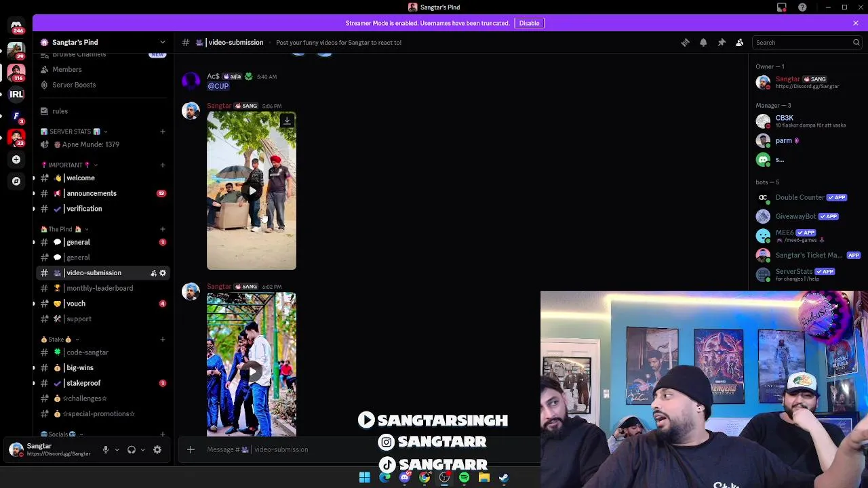Play the second video of couple
Image resolution: width=868 pixels, height=488 pixels.
[x=252, y=371]
